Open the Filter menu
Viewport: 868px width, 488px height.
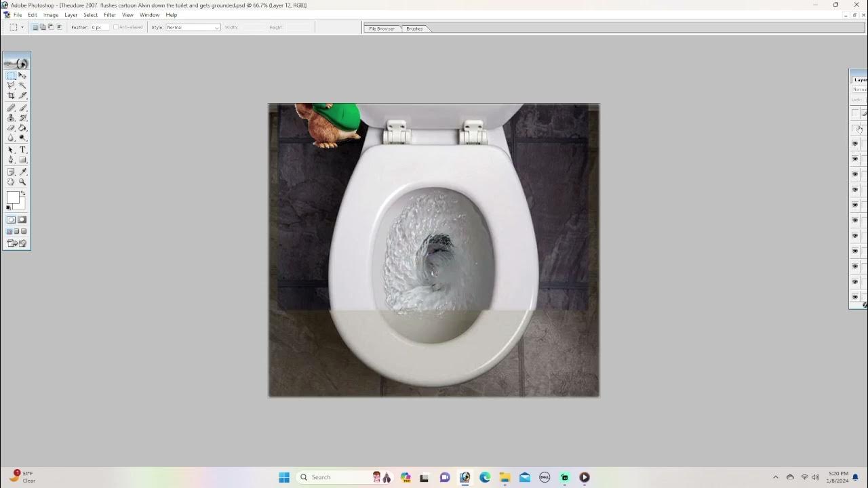(x=110, y=15)
